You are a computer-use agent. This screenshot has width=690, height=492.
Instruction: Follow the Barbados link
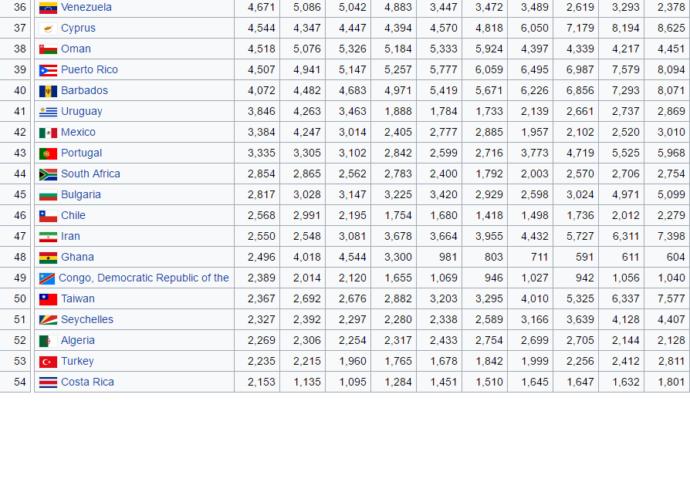(84, 90)
